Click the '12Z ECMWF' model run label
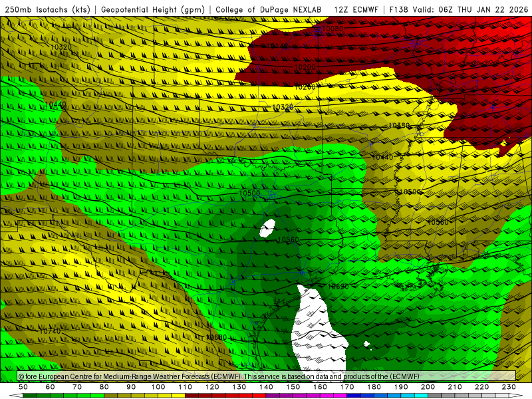Image resolution: width=532 pixels, height=399 pixels. pyautogui.click(x=356, y=9)
